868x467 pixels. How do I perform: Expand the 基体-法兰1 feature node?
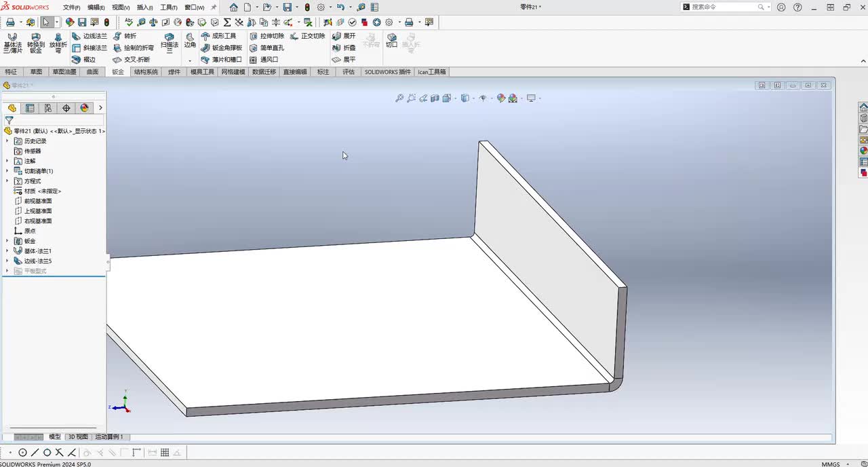click(7, 250)
